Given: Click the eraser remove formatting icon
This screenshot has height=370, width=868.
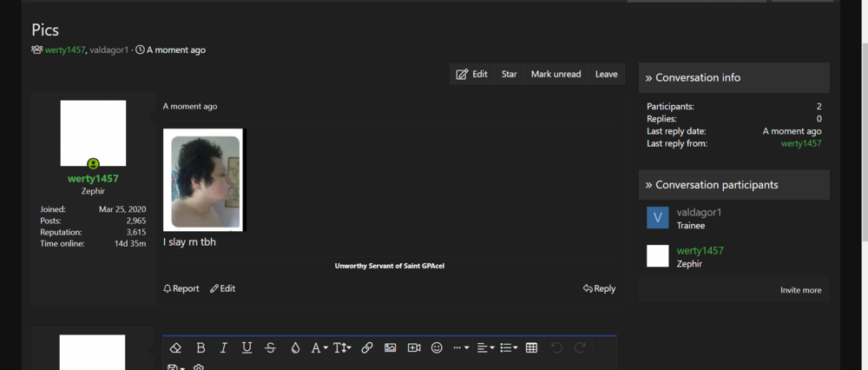Looking at the screenshot, I should point(175,347).
